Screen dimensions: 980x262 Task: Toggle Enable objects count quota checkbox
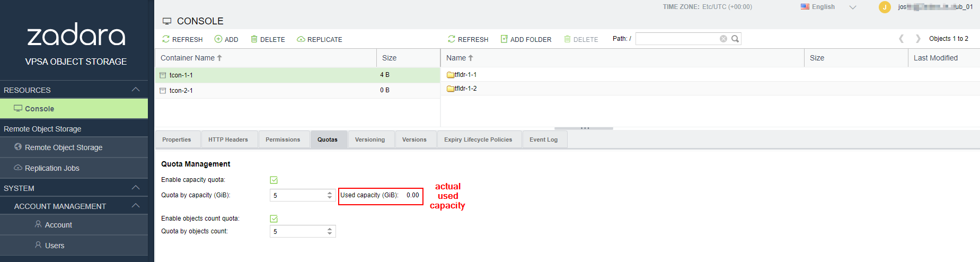pyautogui.click(x=274, y=219)
